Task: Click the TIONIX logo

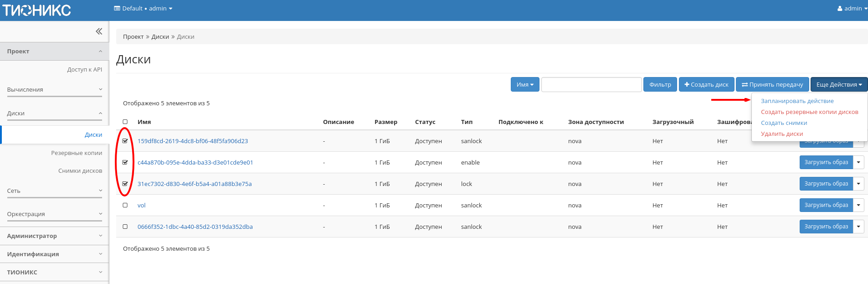Action: 37,10
